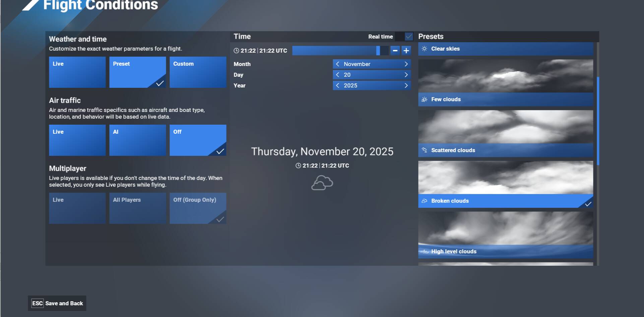
Task: Click the large cloud weather icon
Action: coord(322,183)
